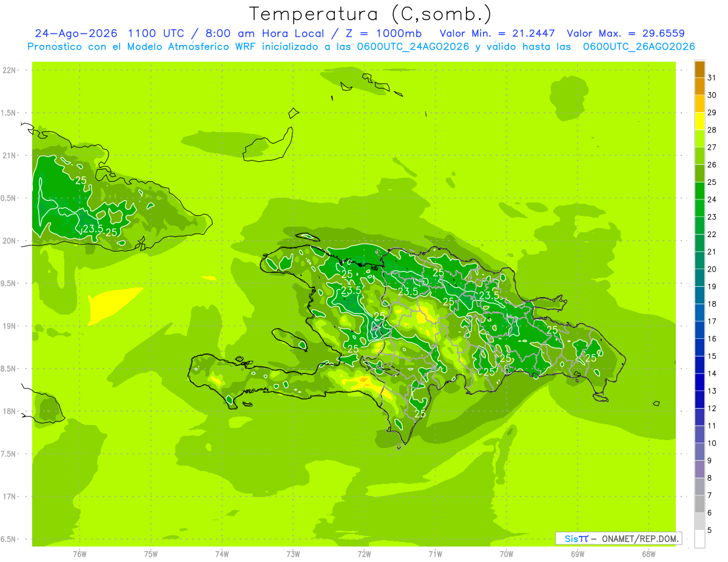
Task: Click the '31' label on the color scale
Action: [712, 78]
